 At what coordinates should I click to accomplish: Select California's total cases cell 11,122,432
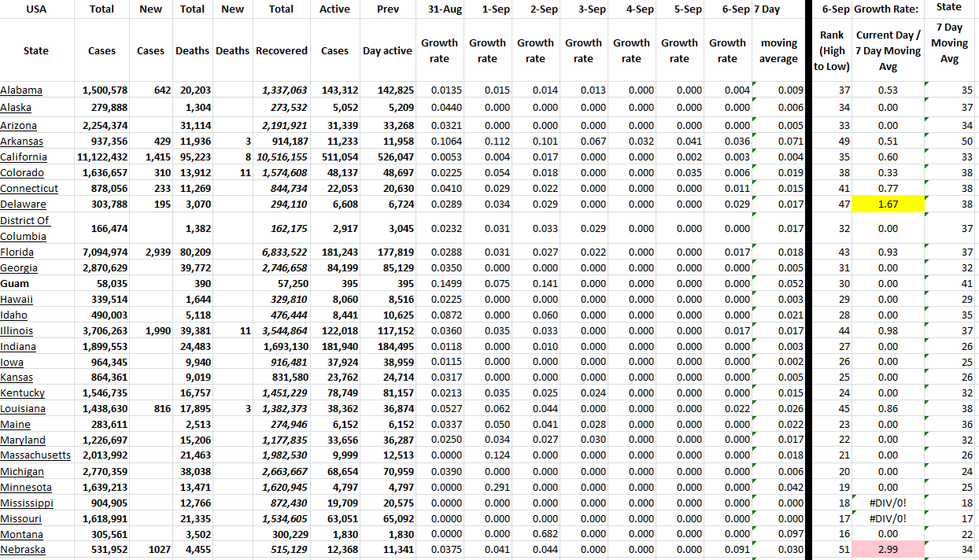coord(102,157)
